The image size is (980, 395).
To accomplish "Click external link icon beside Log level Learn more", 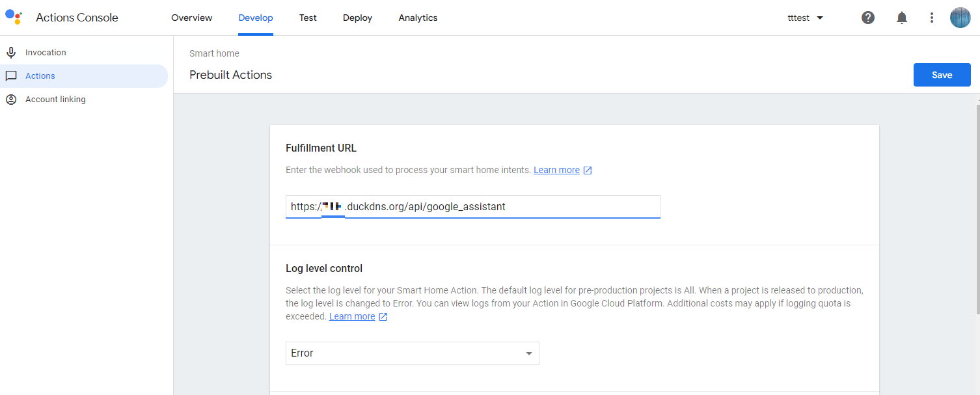I will tap(383, 317).
